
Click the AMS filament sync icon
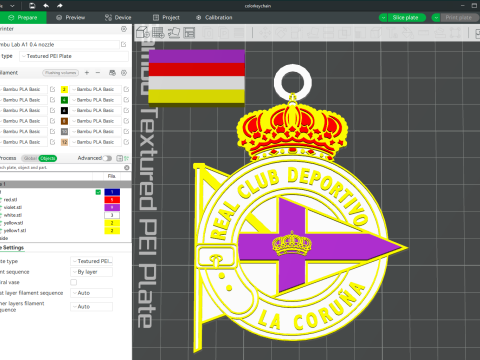pyautogui.click(x=112, y=73)
